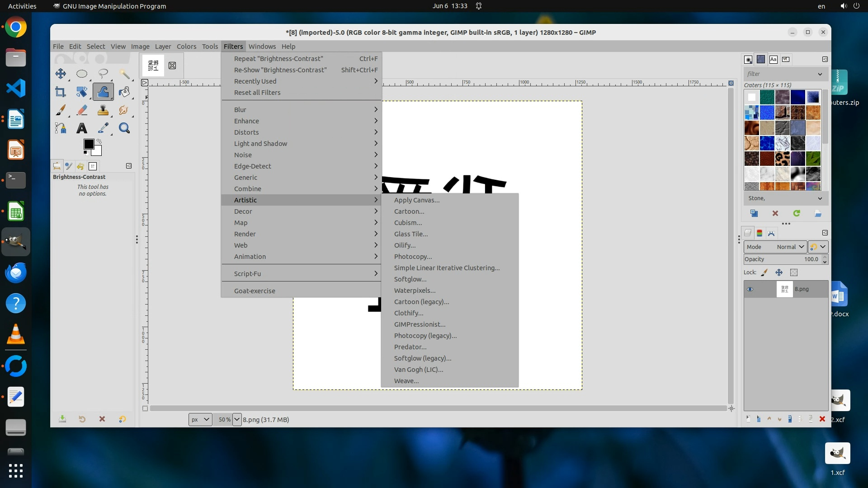Click the leopard pattern thumbnail
Viewport: 868px width, 488px height.
pos(782,159)
